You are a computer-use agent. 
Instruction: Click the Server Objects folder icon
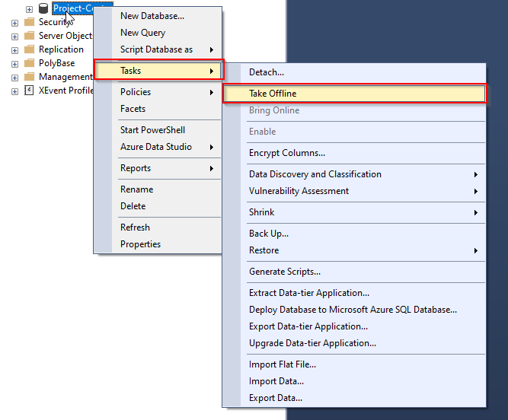[x=29, y=36]
